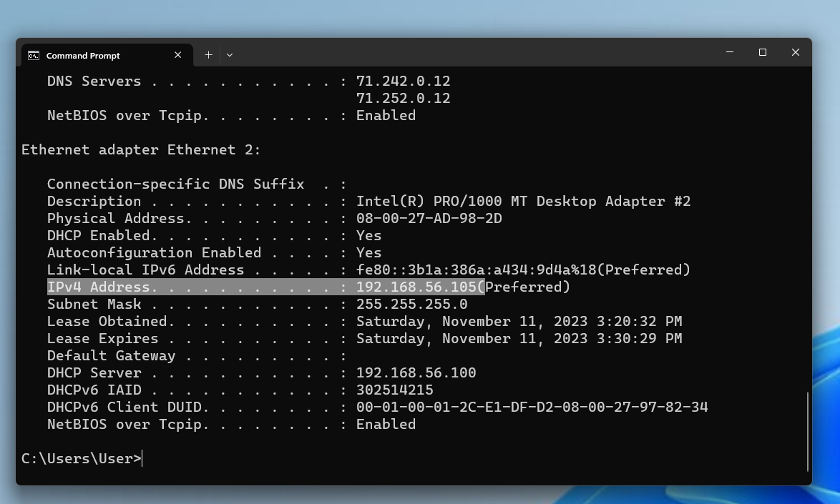The height and width of the screenshot is (504, 840).
Task: Click the Ethernet adapter Ethernet 2 heading
Action: point(141,150)
